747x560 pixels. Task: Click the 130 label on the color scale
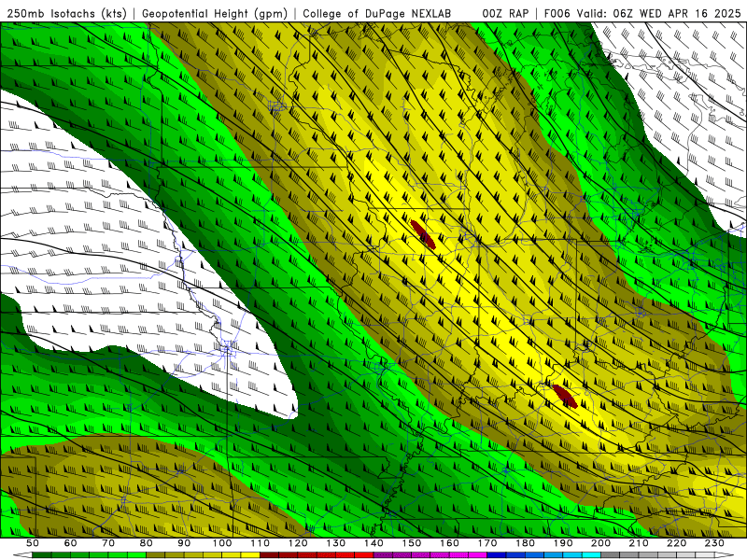(x=336, y=543)
